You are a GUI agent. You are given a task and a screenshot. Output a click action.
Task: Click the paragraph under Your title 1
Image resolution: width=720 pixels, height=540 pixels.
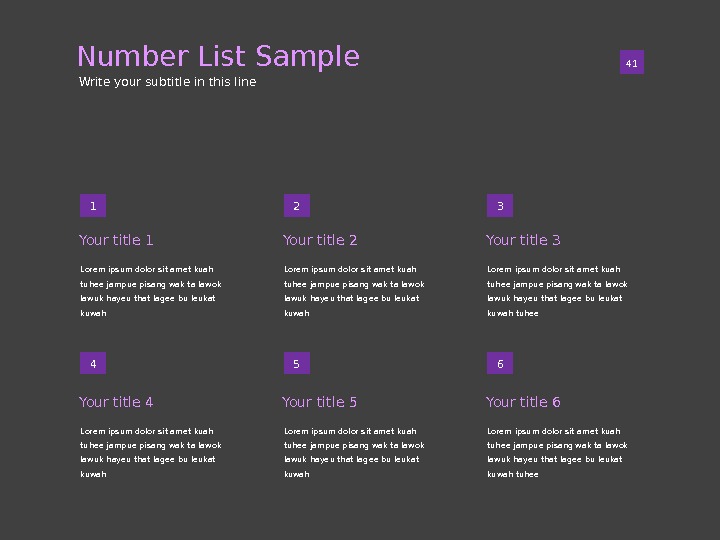[150, 291]
